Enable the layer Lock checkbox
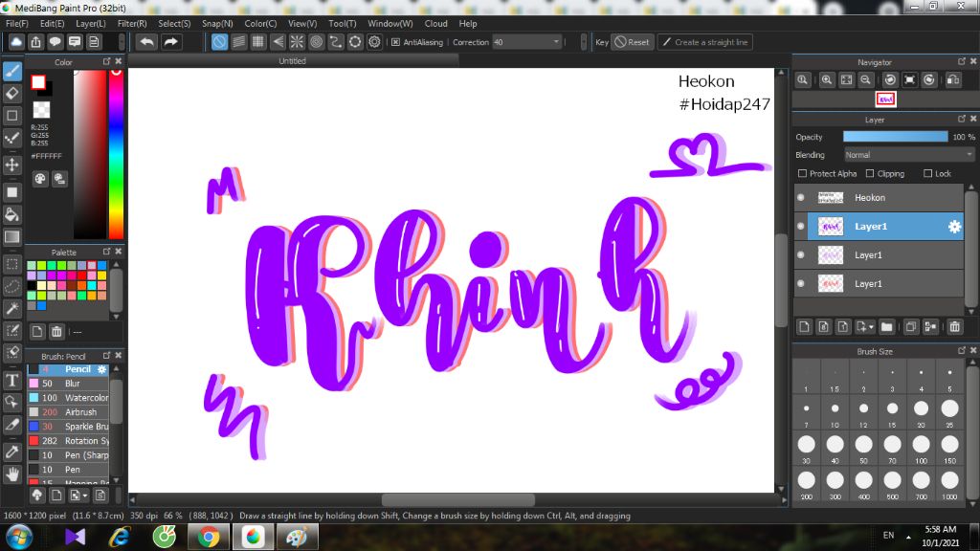The height and width of the screenshot is (551, 980). [x=927, y=174]
